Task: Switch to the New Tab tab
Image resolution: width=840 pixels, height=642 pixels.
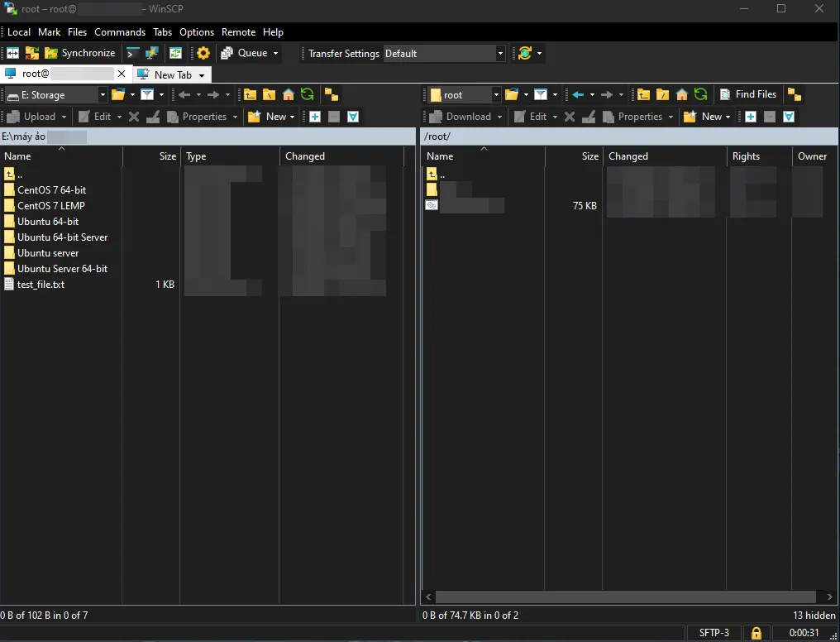Action: pos(173,75)
